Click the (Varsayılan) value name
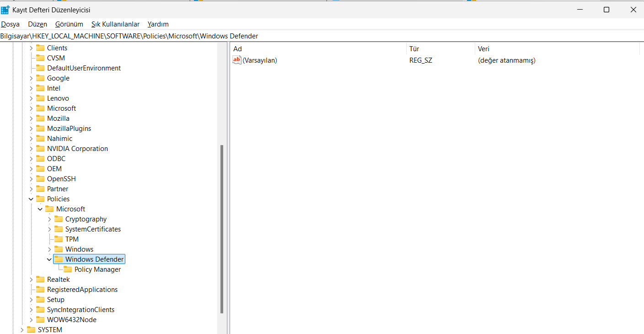This screenshot has width=644, height=334. (260, 60)
